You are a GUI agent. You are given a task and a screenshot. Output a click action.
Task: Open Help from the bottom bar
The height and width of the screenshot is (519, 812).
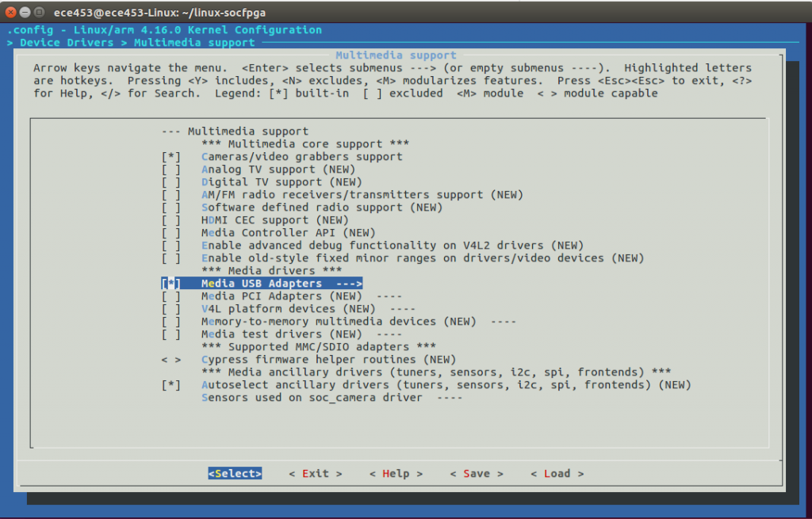[396, 474]
